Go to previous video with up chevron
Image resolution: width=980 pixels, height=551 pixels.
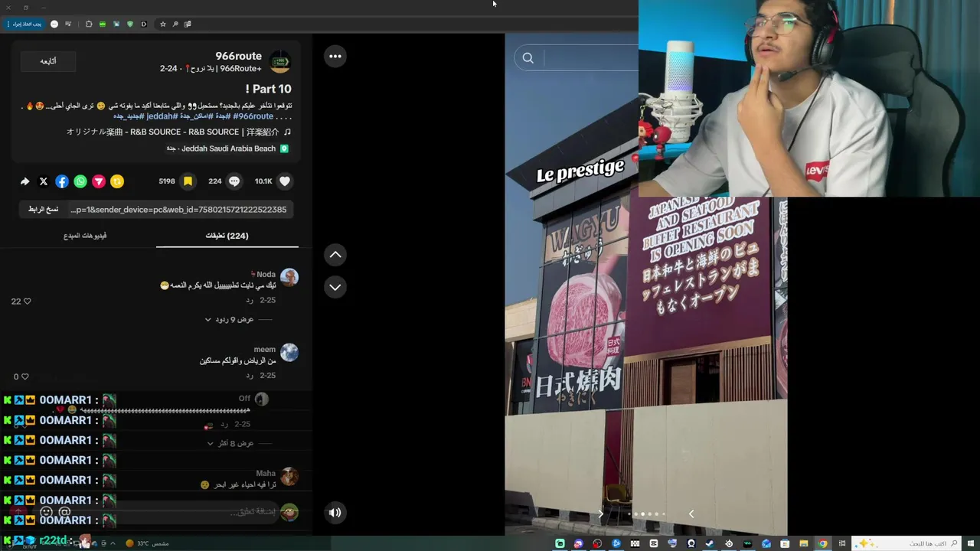335,255
